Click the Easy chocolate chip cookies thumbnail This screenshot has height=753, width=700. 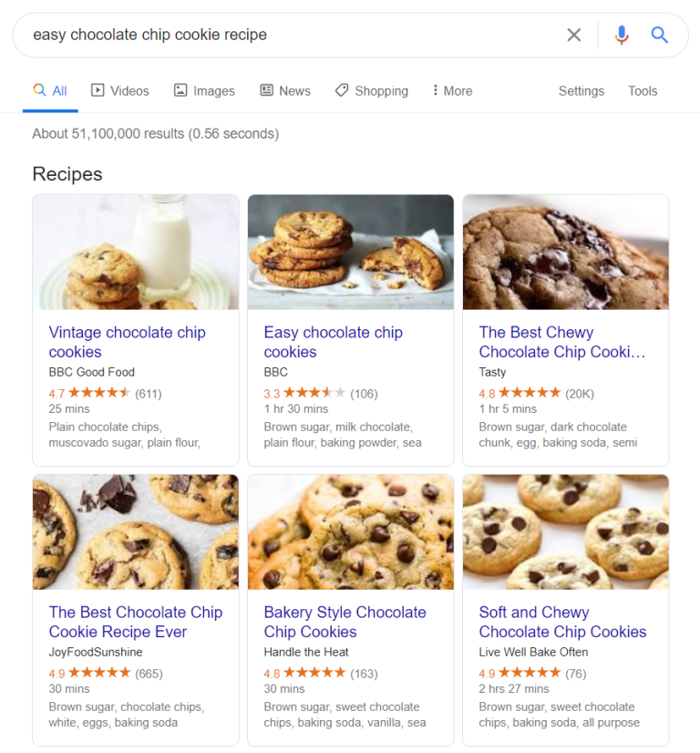point(350,252)
